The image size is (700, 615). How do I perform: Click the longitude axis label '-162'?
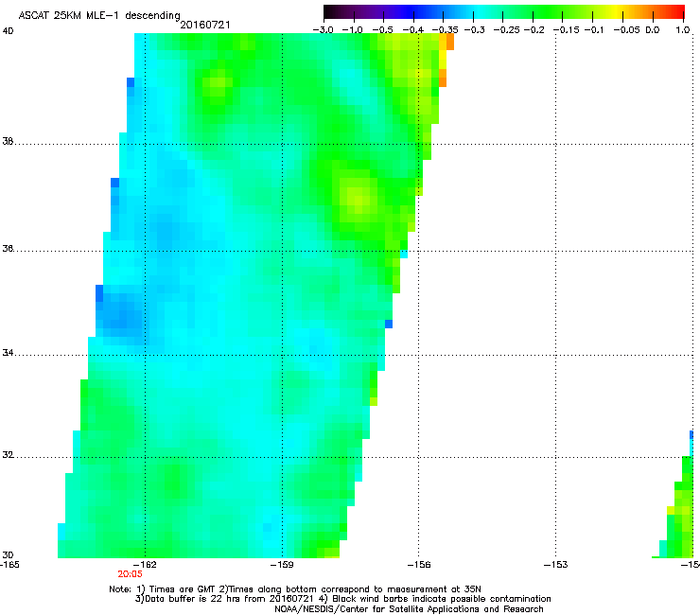pyautogui.click(x=147, y=565)
